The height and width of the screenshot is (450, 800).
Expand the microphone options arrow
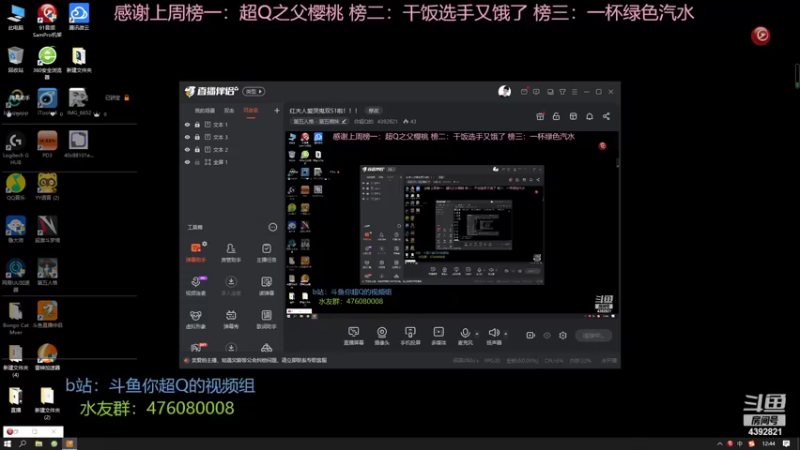[477, 334]
